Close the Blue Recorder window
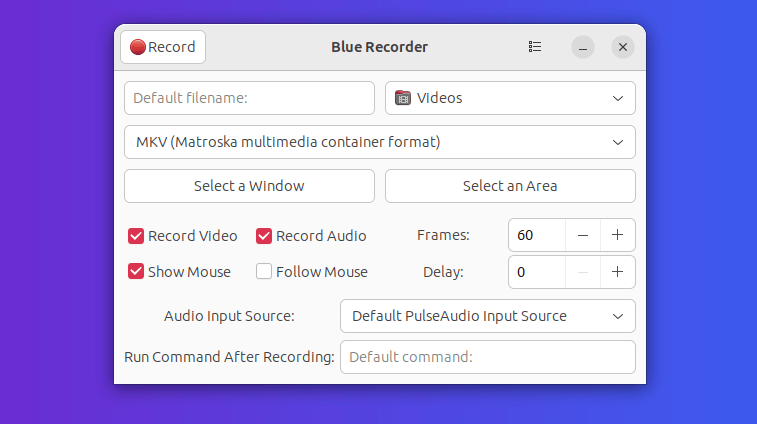Screen dimensions: 757x424 623,47
